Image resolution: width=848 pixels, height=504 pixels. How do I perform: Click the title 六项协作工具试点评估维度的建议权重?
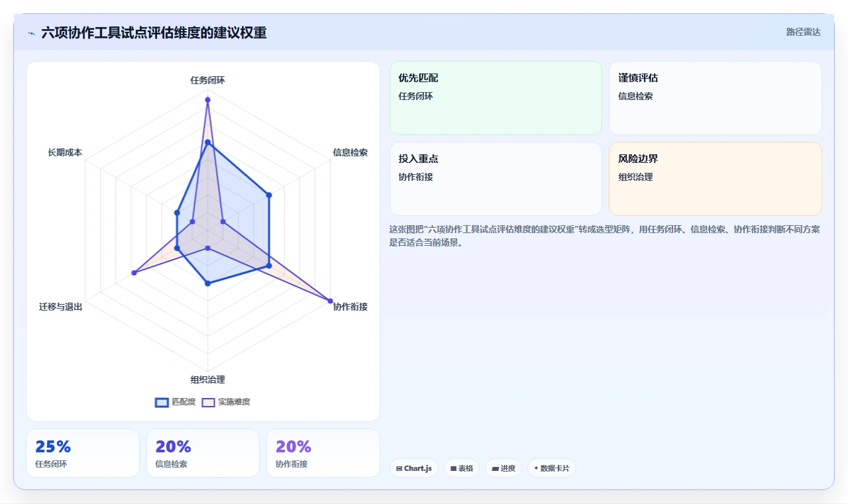(154, 32)
